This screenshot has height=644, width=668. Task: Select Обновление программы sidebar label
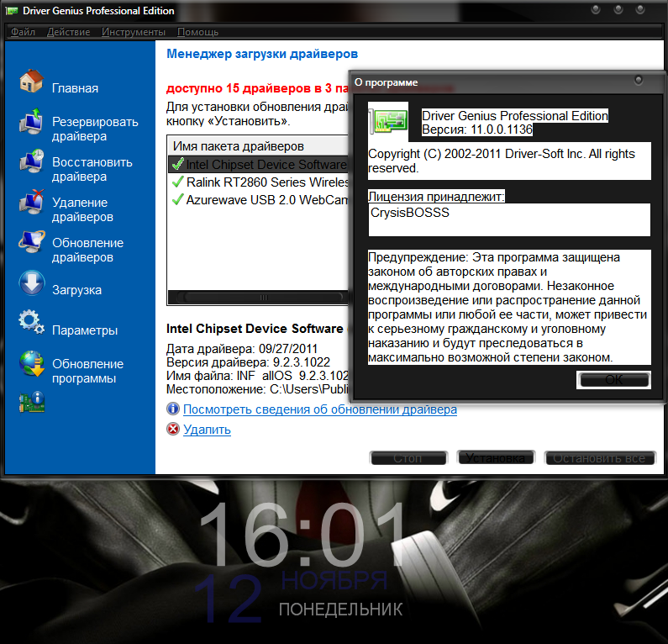[x=87, y=371]
